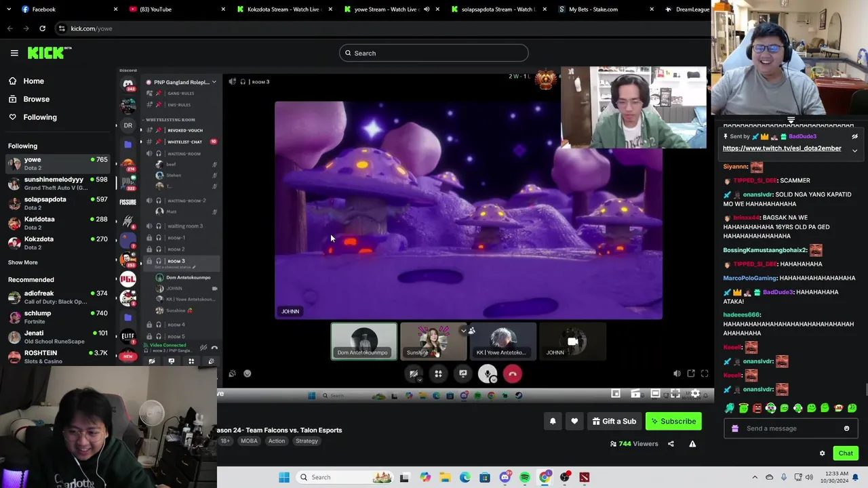868x488 pixels.
Task: Click Gift a Sub button
Action: (x=614, y=421)
